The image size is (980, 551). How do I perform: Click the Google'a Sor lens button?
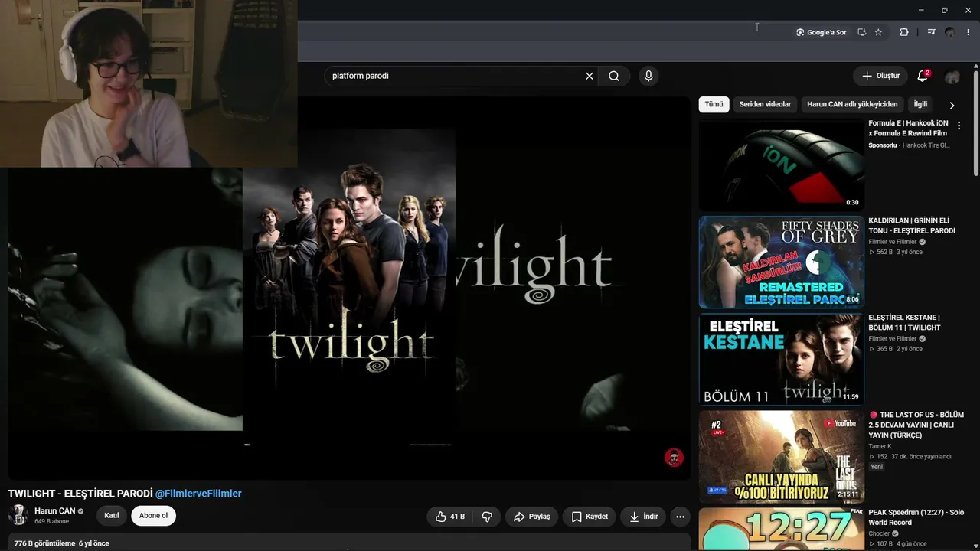pos(822,32)
